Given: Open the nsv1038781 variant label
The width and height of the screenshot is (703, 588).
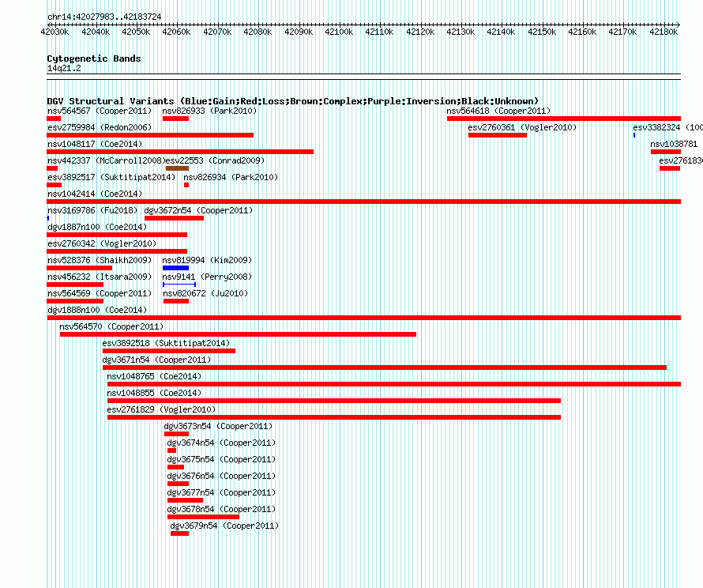Looking at the screenshot, I should (674, 144).
